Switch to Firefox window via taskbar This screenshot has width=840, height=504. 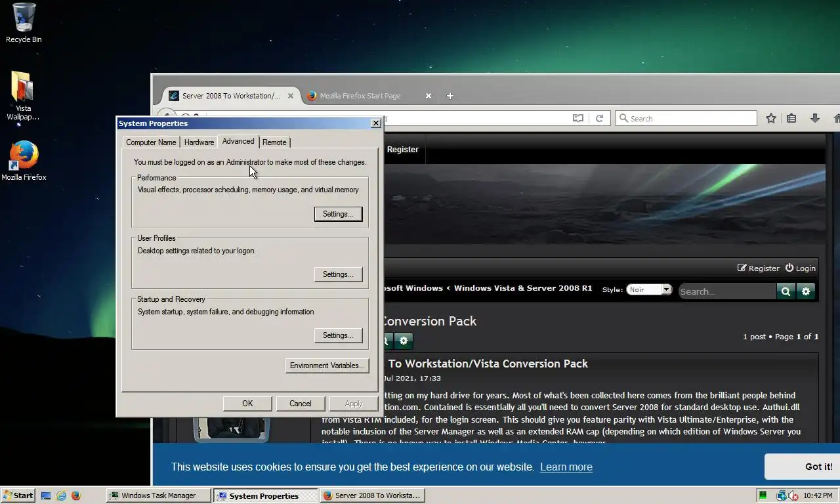372,495
